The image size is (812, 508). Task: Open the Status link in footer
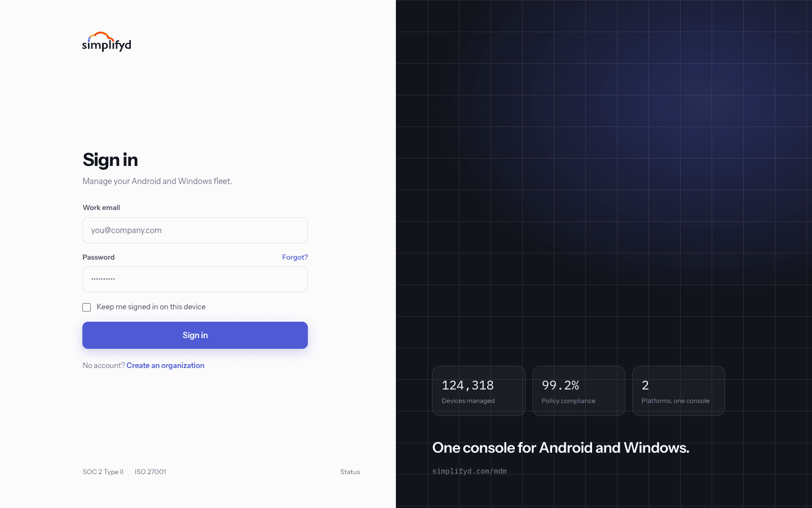pyautogui.click(x=350, y=472)
